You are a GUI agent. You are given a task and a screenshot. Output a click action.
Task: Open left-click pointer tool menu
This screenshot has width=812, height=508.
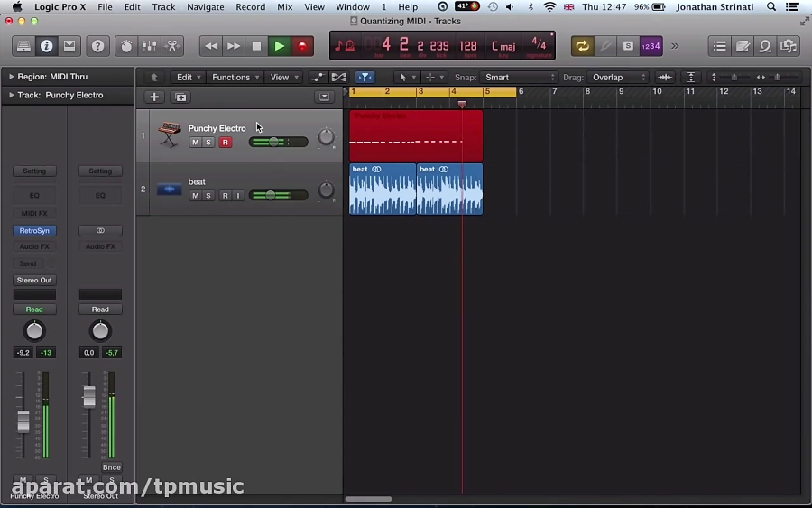click(x=407, y=78)
